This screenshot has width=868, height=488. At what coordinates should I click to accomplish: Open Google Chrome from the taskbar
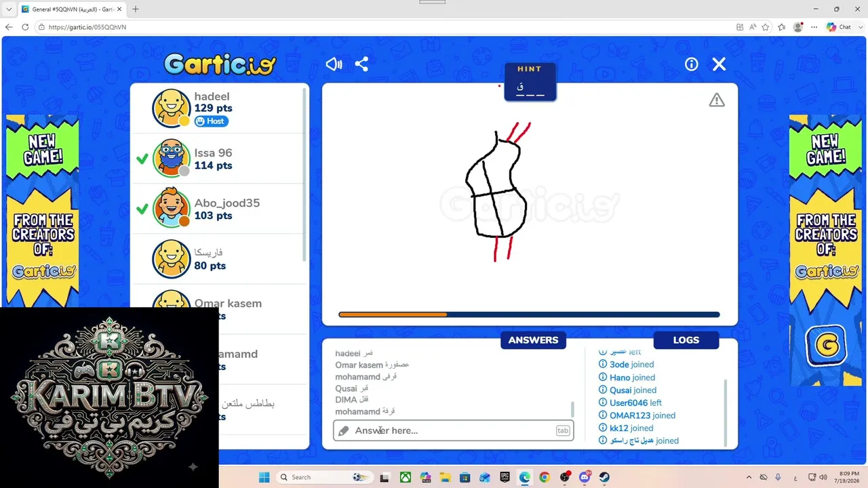point(544,477)
